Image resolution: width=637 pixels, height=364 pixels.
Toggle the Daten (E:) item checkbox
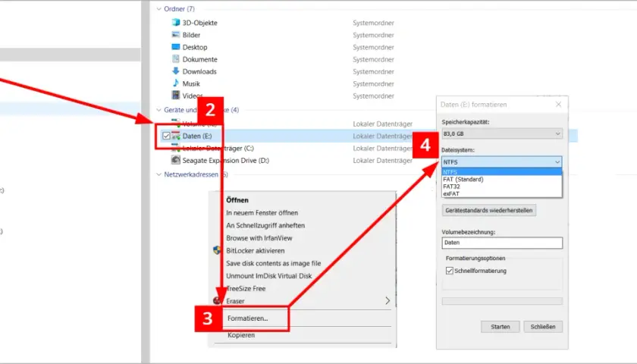click(166, 136)
